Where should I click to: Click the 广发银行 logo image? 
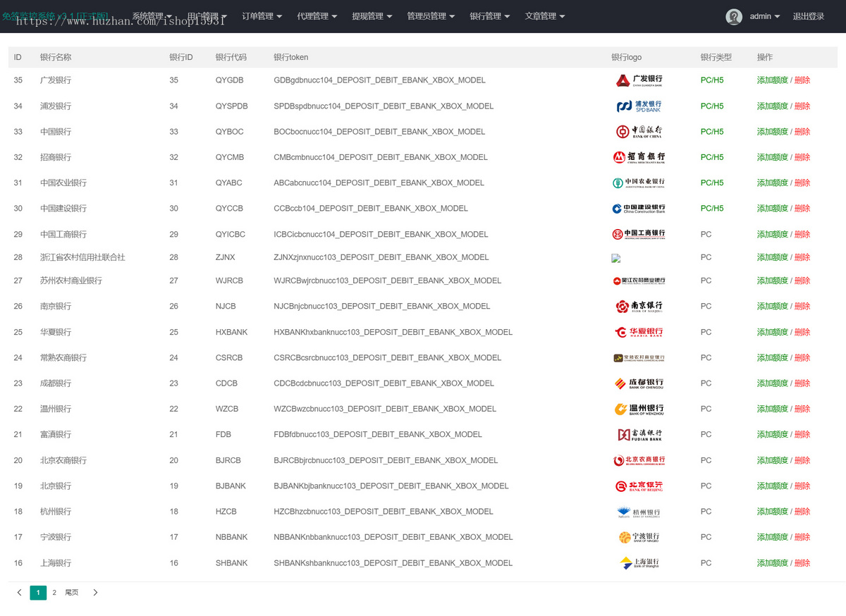[639, 80]
